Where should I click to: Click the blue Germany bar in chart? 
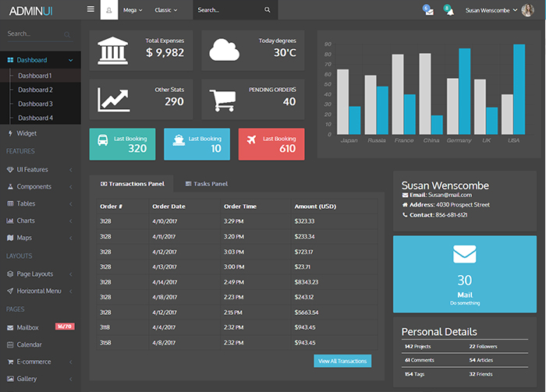(464, 91)
